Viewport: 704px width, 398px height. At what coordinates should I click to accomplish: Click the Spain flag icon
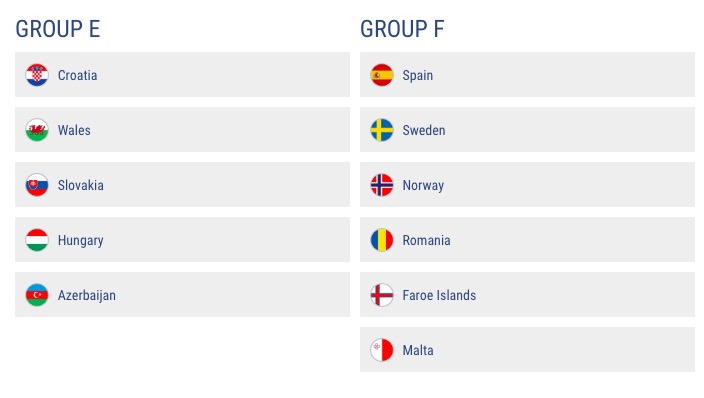pyautogui.click(x=382, y=75)
